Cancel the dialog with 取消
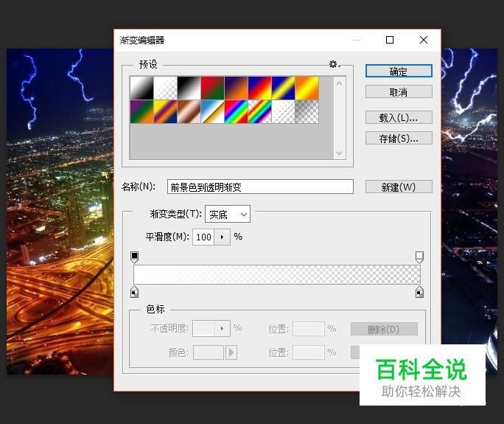Screen dimensions: 504x424 [399, 92]
